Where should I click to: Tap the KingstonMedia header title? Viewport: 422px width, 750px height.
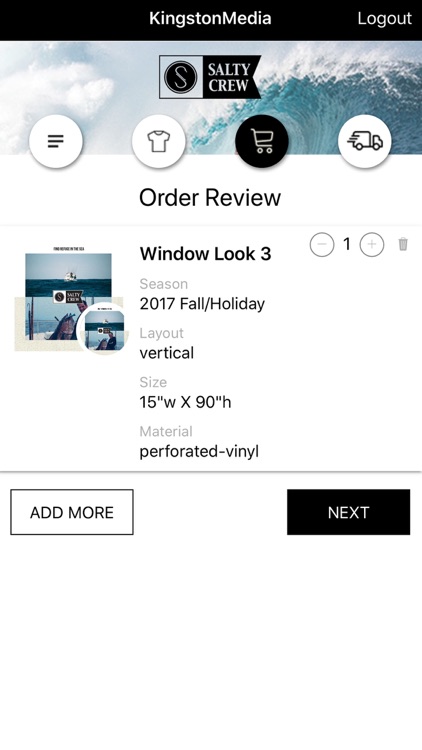[210, 19]
